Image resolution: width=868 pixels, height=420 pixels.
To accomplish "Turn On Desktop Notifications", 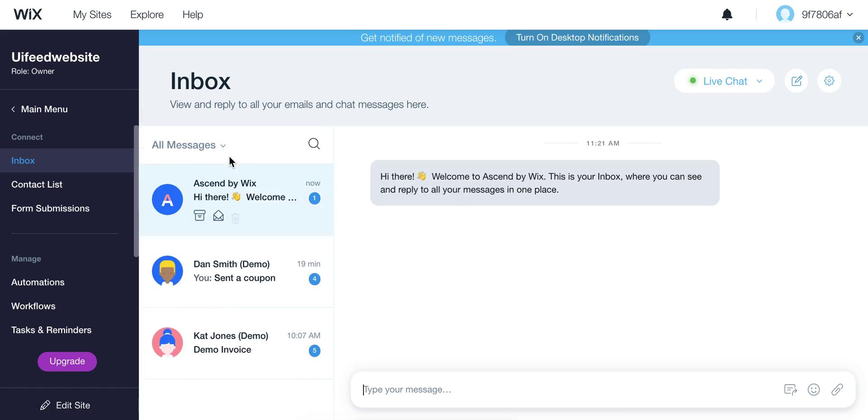I will 577,38.
